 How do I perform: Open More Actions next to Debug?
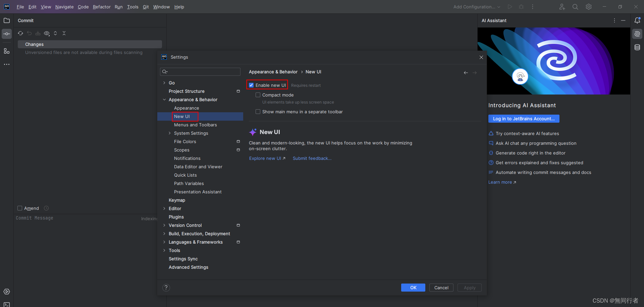click(533, 7)
